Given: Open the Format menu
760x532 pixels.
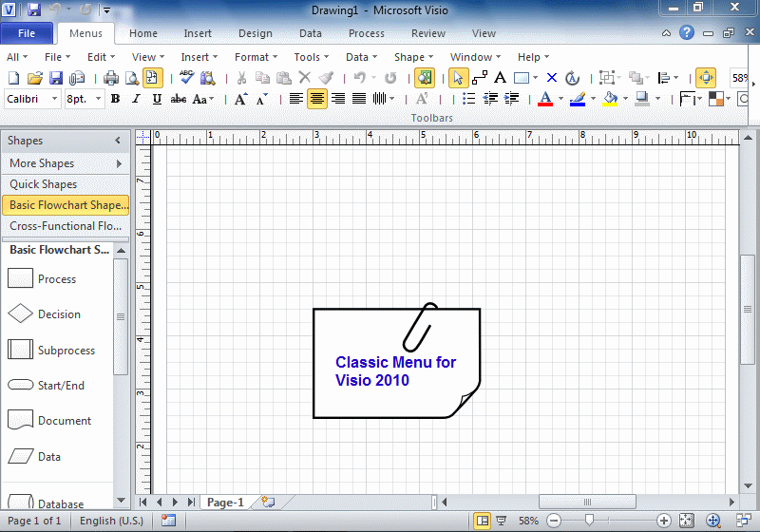Looking at the screenshot, I should [256, 57].
